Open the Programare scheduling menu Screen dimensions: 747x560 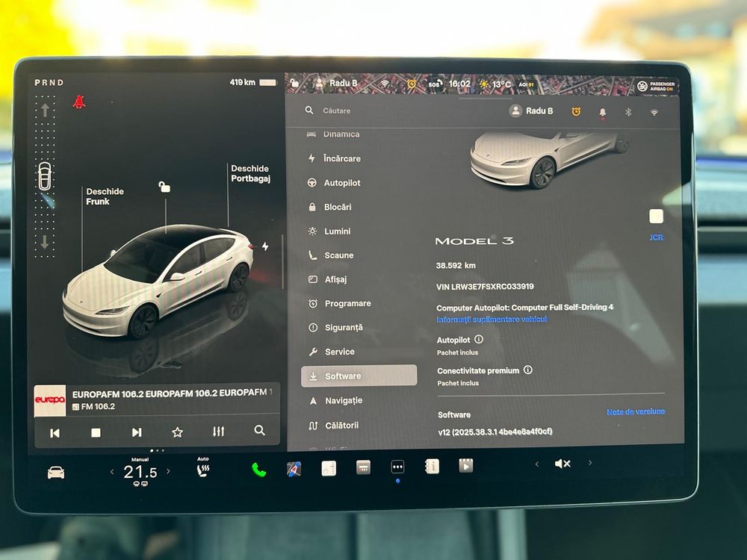pyautogui.click(x=340, y=303)
